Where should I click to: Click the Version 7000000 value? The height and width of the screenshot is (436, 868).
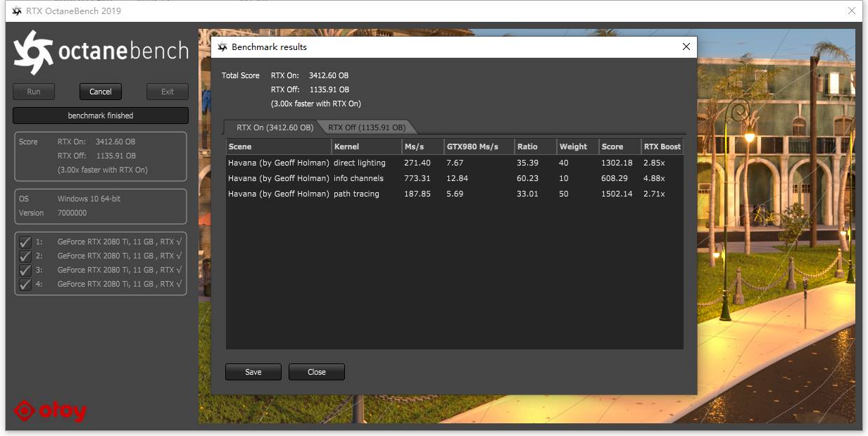(x=73, y=213)
